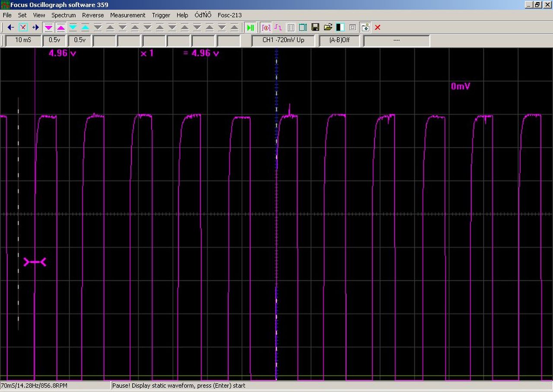Open the View menu
This screenshot has width=553, height=392.
[x=39, y=15]
